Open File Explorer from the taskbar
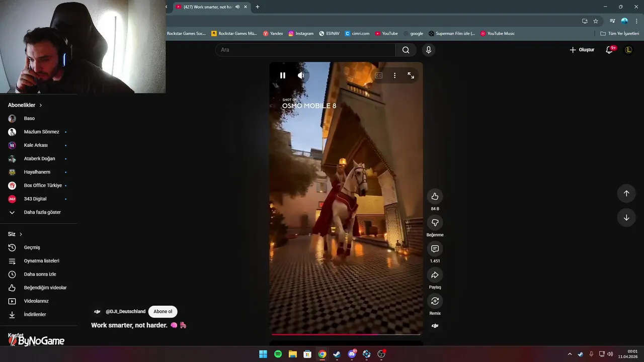The image size is (644, 362). (292, 354)
